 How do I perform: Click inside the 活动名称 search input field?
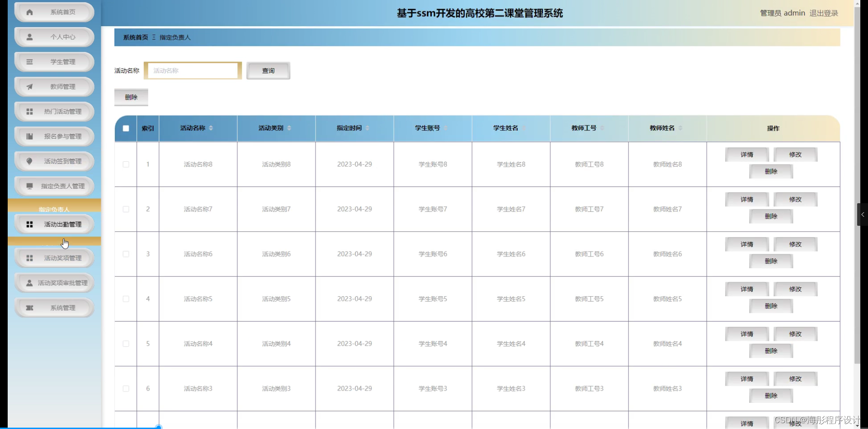[x=193, y=70]
